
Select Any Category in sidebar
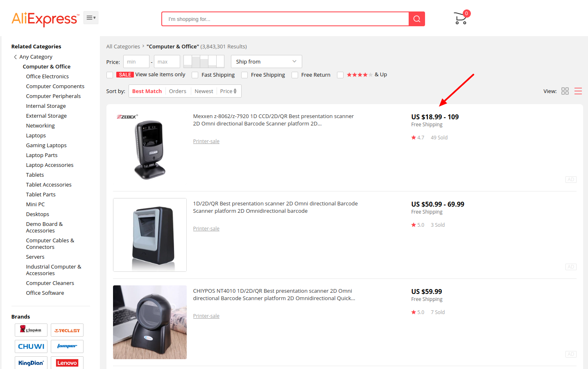click(x=36, y=57)
